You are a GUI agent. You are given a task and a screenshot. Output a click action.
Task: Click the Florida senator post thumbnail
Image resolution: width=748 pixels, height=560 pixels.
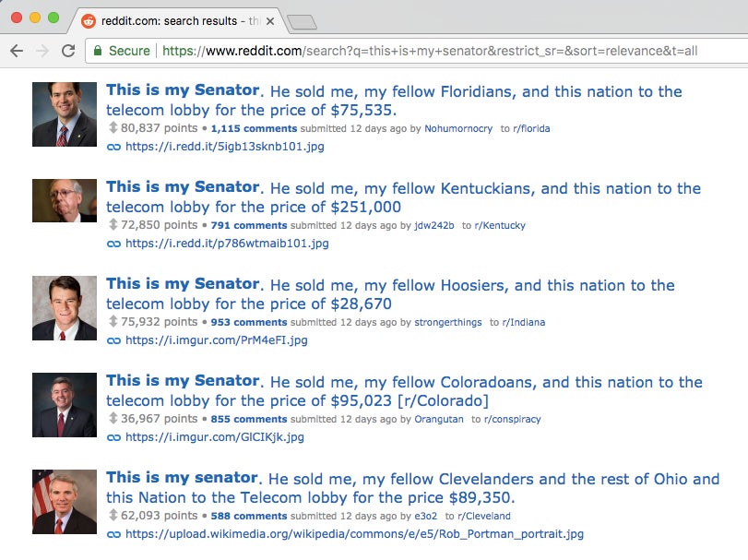point(65,114)
